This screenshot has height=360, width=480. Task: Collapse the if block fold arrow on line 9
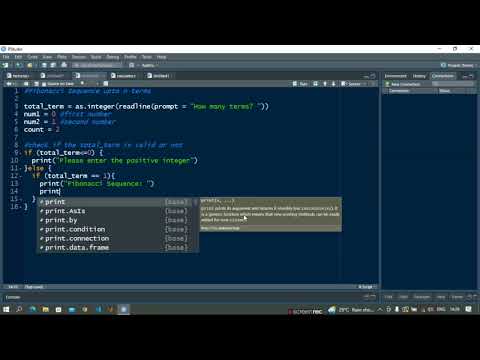[21, 153]
